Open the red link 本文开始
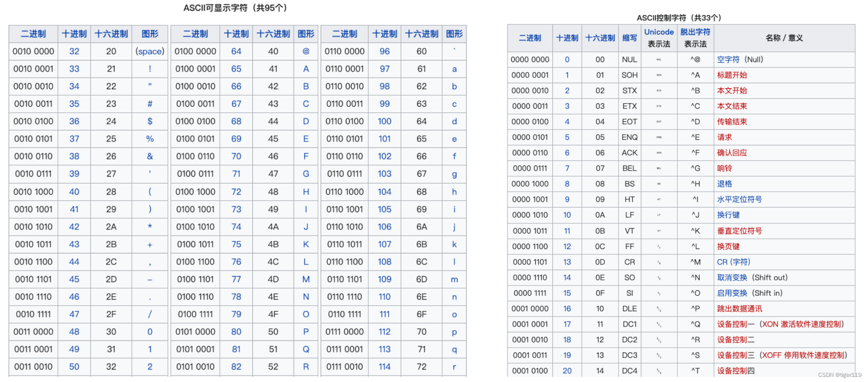 point(732,90)
